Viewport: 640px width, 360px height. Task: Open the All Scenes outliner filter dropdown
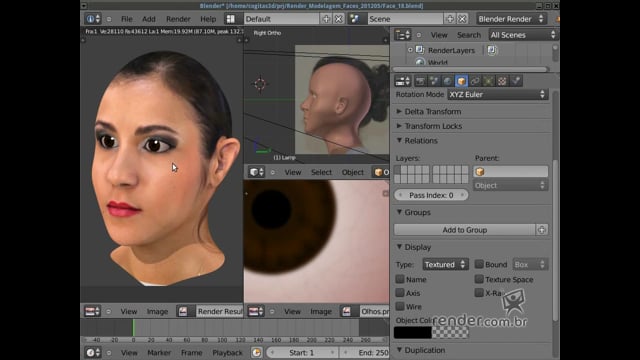pyautogui.click(x=522, y=35)
